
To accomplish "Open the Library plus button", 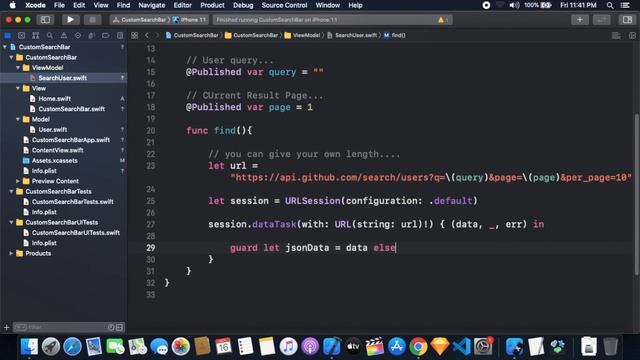I will click(x=580, y=20).
